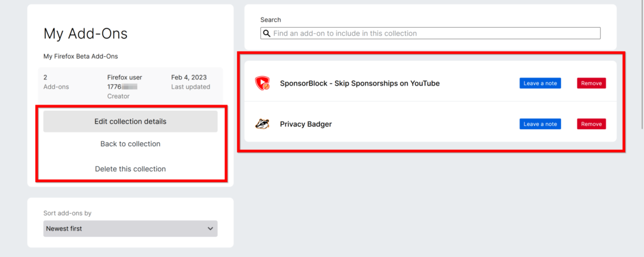Click the chevron arrow beside Newest first
This screenshot has width=644, height=257.
210,229
